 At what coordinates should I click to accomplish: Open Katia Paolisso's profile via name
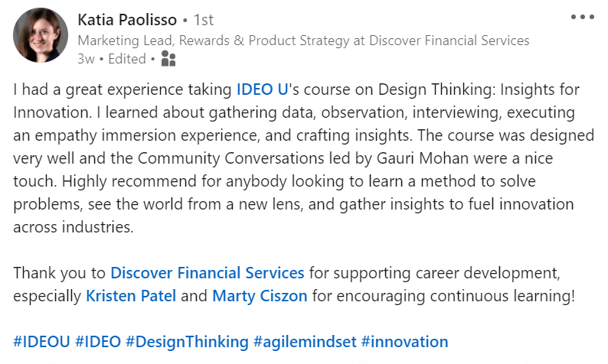pos(127,19)
